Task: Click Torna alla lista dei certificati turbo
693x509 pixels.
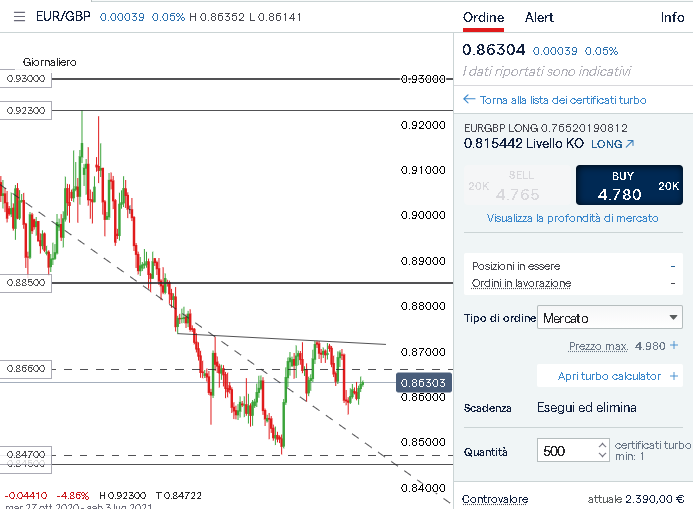Action: pos(563,100)
